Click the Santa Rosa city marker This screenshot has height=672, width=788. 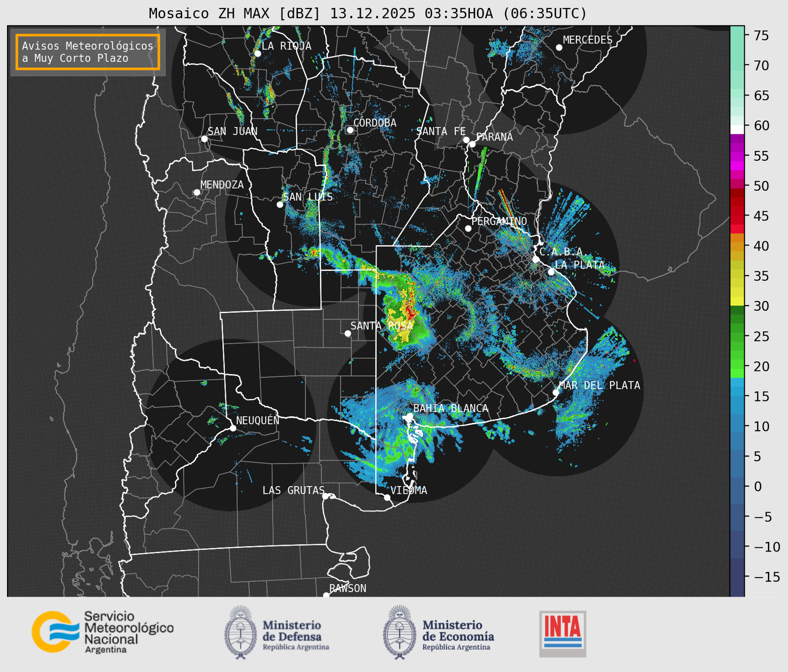tap(348, 333)
